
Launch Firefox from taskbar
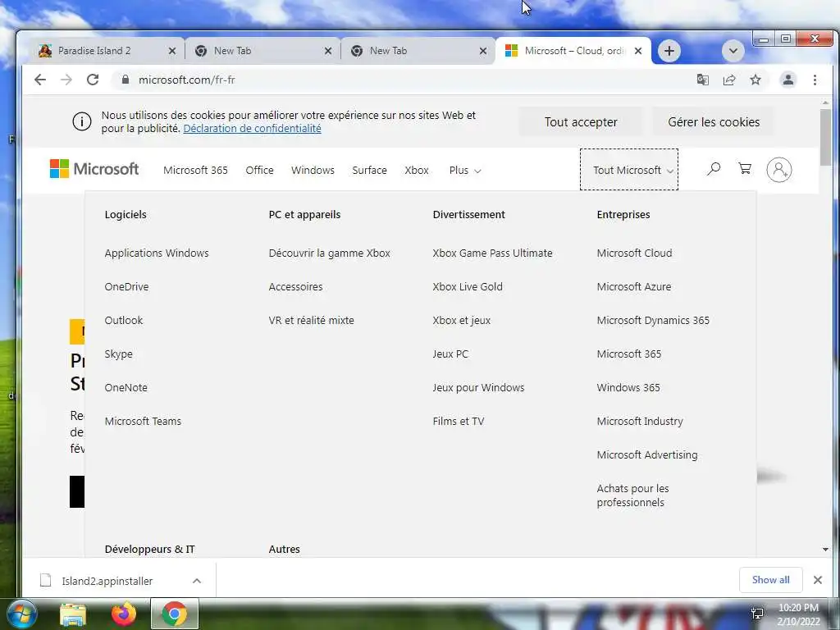124,614
